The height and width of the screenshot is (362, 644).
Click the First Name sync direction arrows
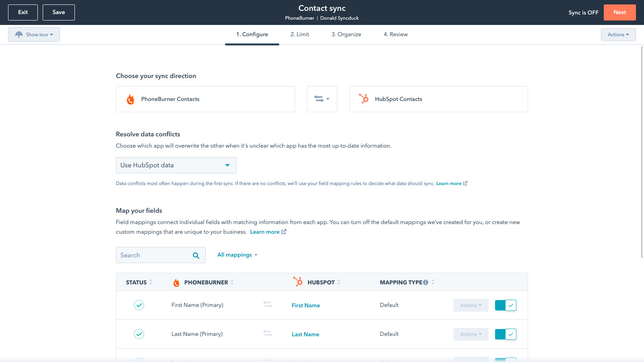(x=268, y=304)
